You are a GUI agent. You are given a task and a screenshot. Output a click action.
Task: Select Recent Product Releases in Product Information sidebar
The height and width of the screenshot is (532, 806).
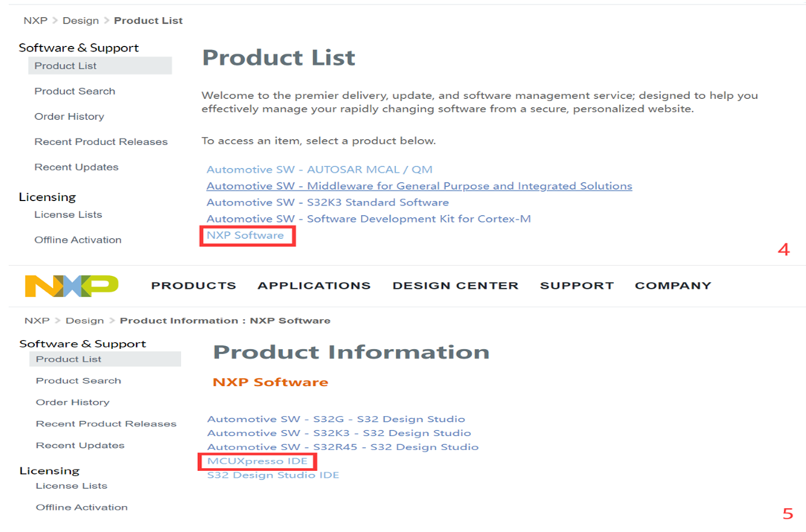[x=106, y=424]
